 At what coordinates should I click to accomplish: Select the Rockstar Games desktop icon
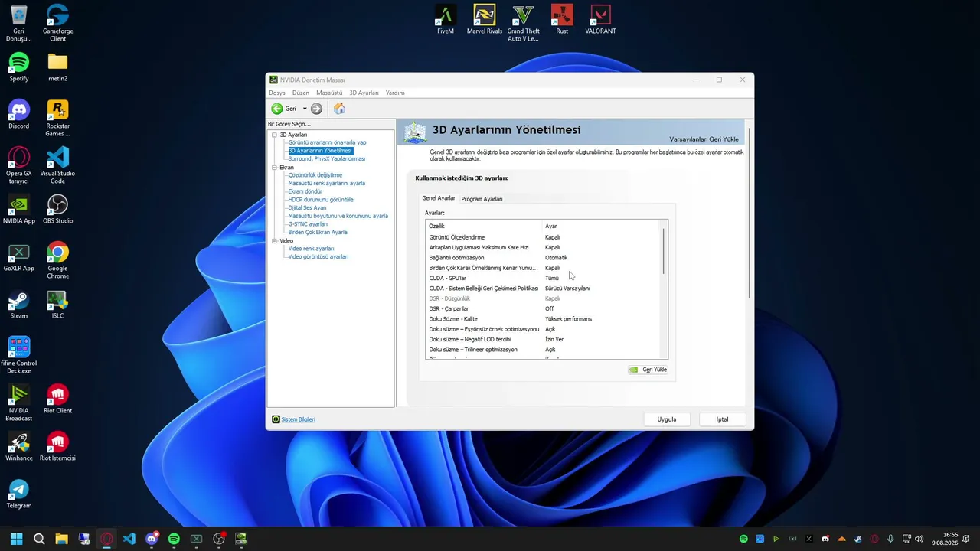point(57,118)
